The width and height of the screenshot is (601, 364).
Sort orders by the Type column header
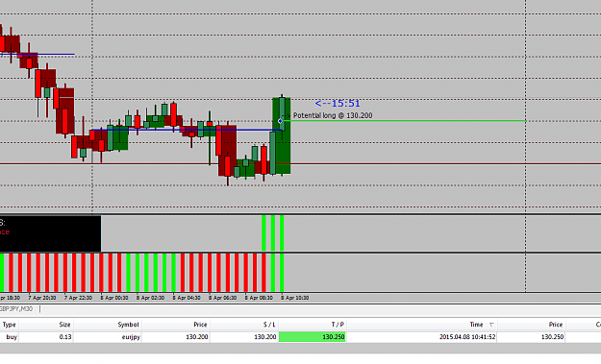click(10, 325)
